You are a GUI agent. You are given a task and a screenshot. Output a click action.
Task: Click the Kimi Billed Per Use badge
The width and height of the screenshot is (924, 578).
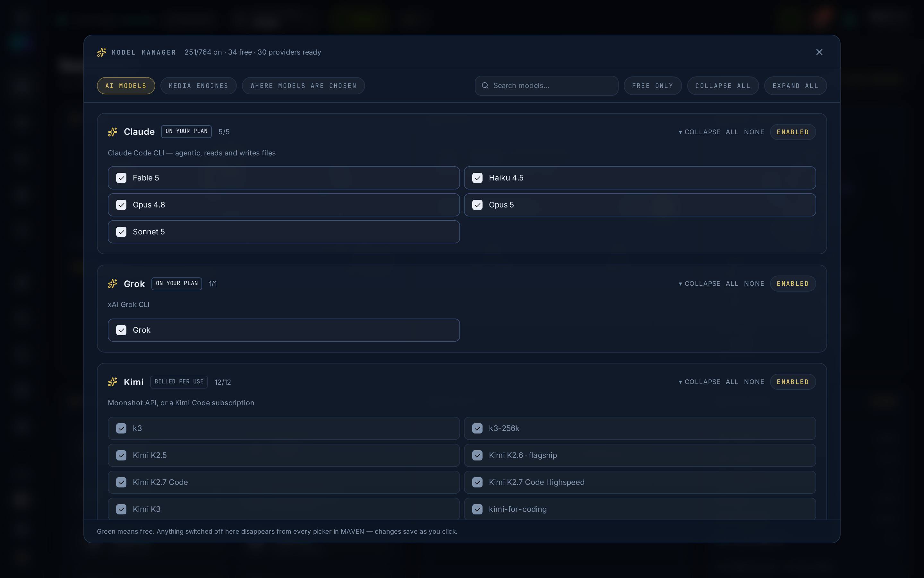point(179,382)
